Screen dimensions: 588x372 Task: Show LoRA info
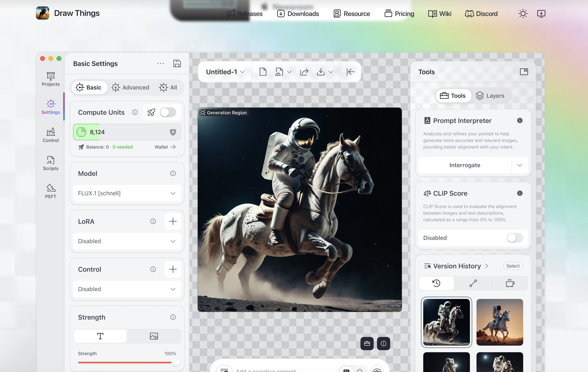(x=153, y=221)
